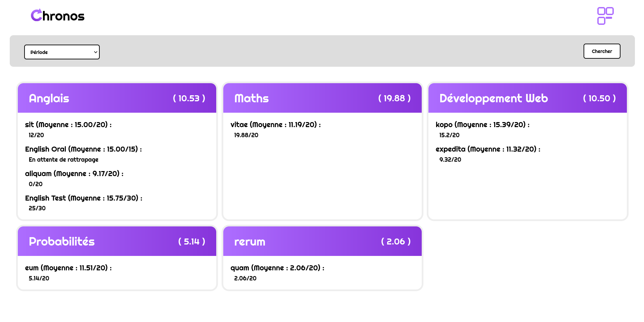Open the Développement Web card header
Viewport: 644px width, 322px height.
click(x=493, y=98)
